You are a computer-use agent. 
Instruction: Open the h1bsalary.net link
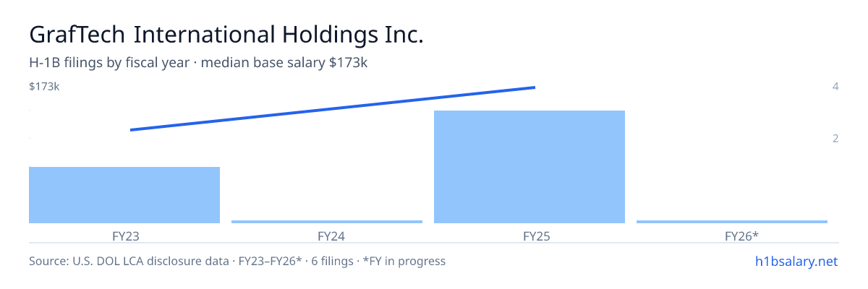(x=796, y=261)
